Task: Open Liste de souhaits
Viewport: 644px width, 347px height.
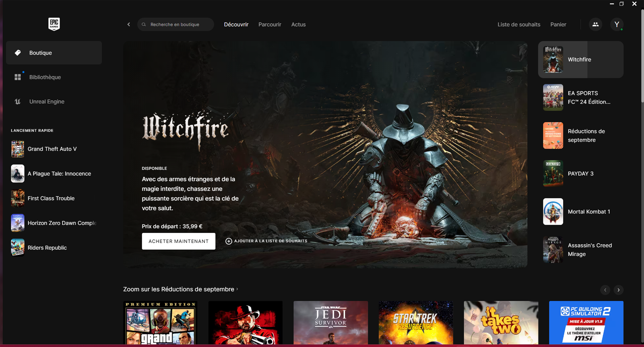Action: (519, 25)
